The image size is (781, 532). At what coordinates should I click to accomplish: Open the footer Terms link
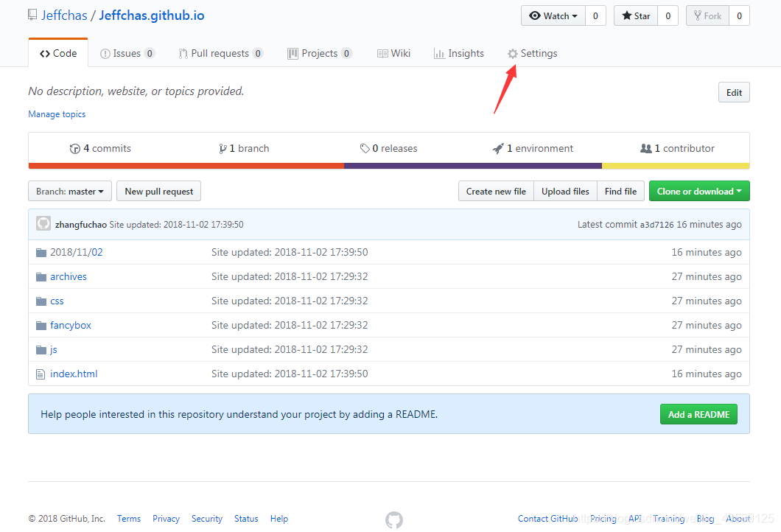(129, 519)
